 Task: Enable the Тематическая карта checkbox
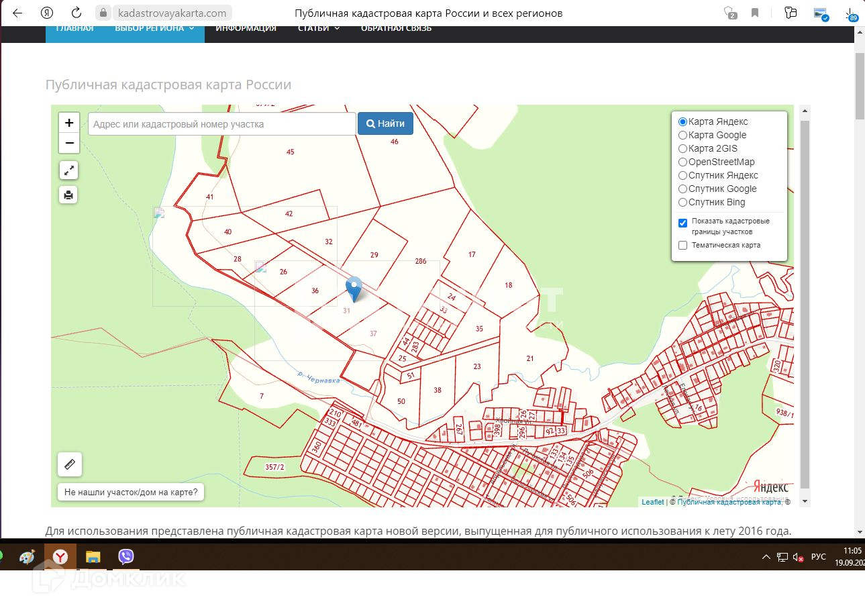tap(683, 246)
